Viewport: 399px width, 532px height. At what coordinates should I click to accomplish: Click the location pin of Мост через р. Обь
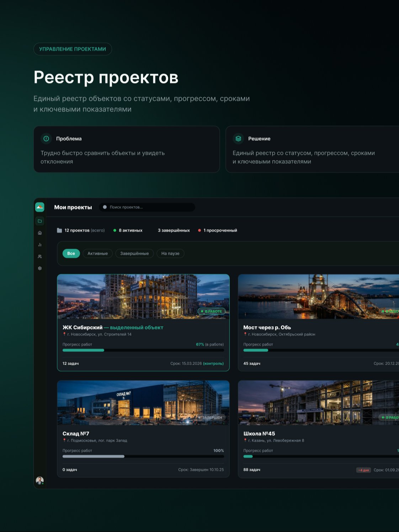click(245, 334)
